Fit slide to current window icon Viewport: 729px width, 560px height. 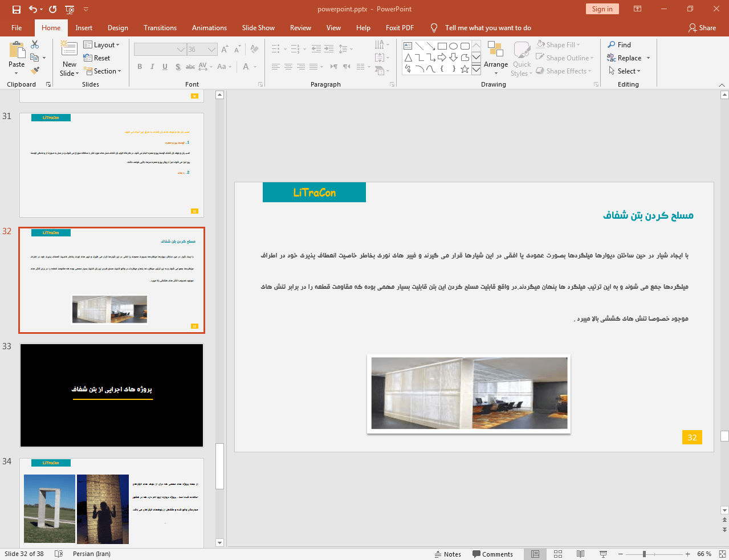pyautogui.click(x=722, y=554)
